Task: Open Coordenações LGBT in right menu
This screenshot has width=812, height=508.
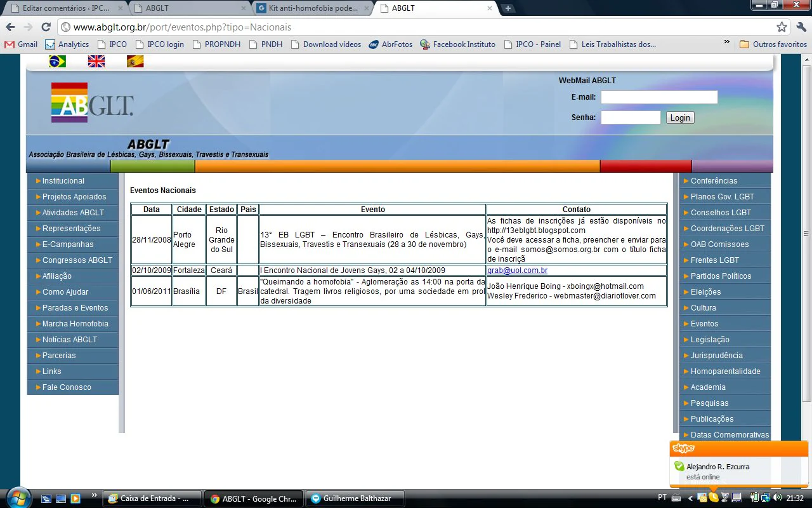Action: pyautogui.click(x=725, y=229)
